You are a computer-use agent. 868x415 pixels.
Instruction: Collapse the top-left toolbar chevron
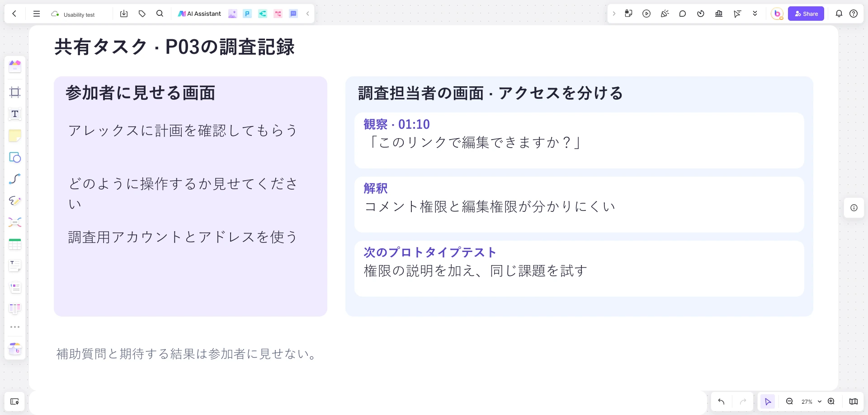[307, 14]
